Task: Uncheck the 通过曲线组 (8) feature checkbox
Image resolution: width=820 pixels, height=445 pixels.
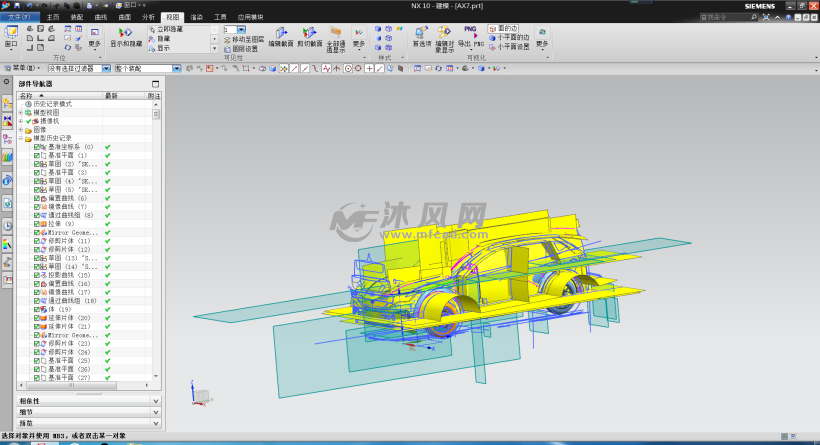Action: pyautogui.click(x=37, y=215)
